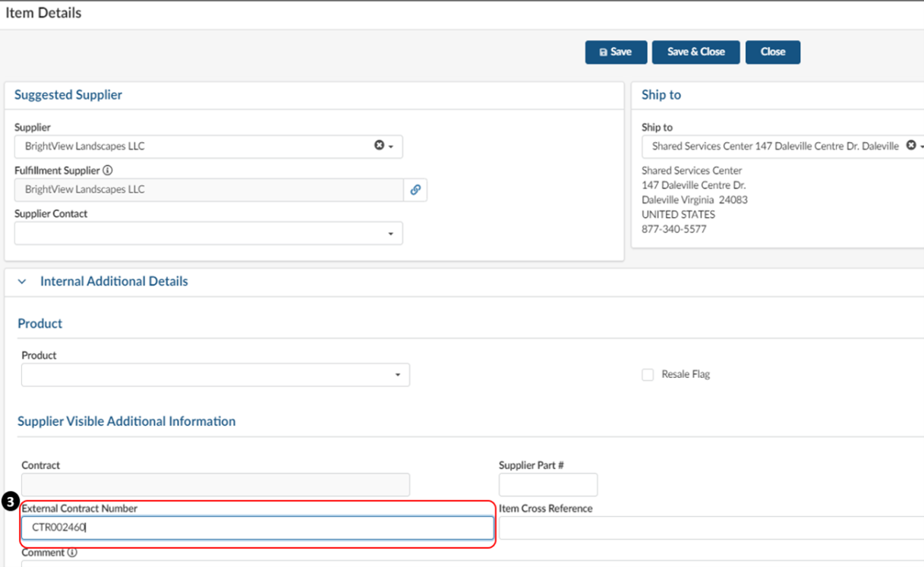
Task: Click the Ship to panel heading
Action: coord(661,95)
